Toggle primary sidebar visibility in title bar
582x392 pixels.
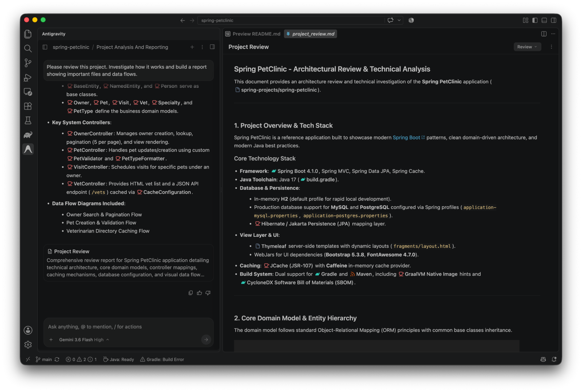click(x=535, y=20)
